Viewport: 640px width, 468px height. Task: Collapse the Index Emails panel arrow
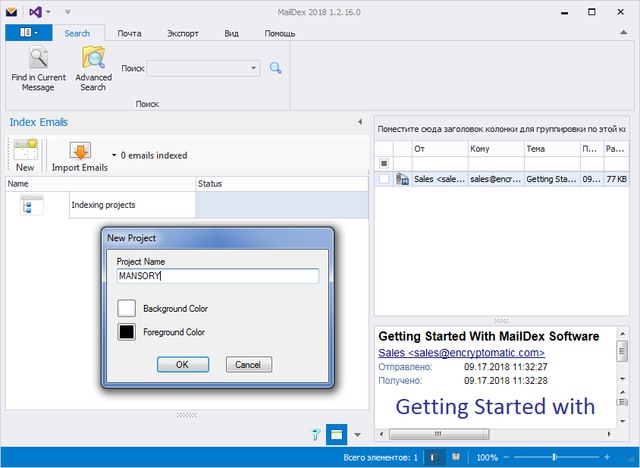click(x=359, y=122)
